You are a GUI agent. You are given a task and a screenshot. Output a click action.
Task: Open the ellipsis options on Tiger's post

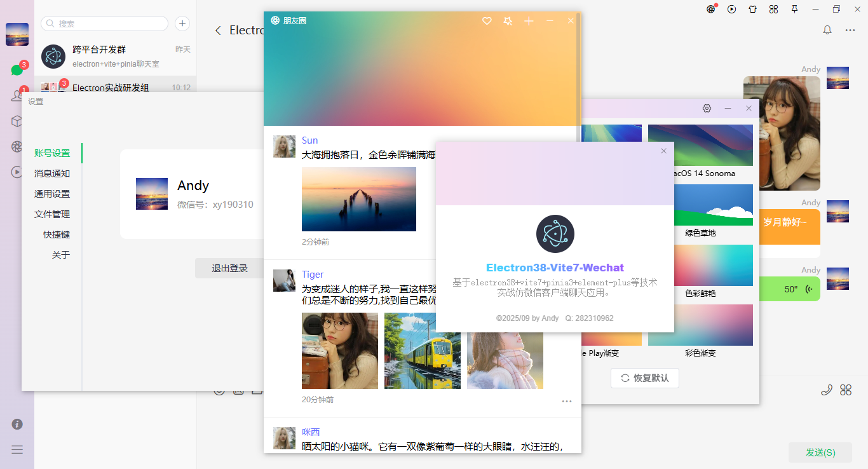[x=566, y=401]
